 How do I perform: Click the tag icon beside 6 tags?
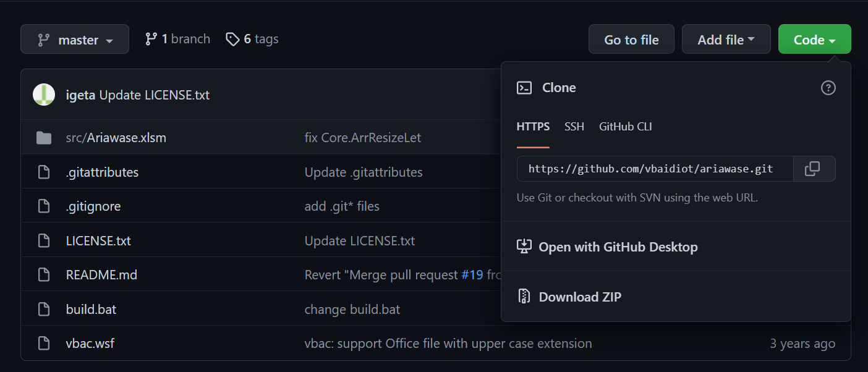(232, 40)
